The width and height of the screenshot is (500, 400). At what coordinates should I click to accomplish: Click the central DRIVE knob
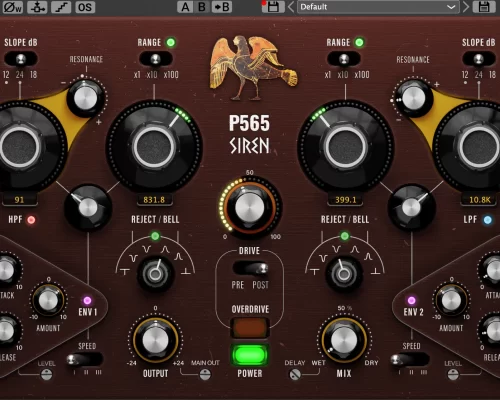(250, 207)
